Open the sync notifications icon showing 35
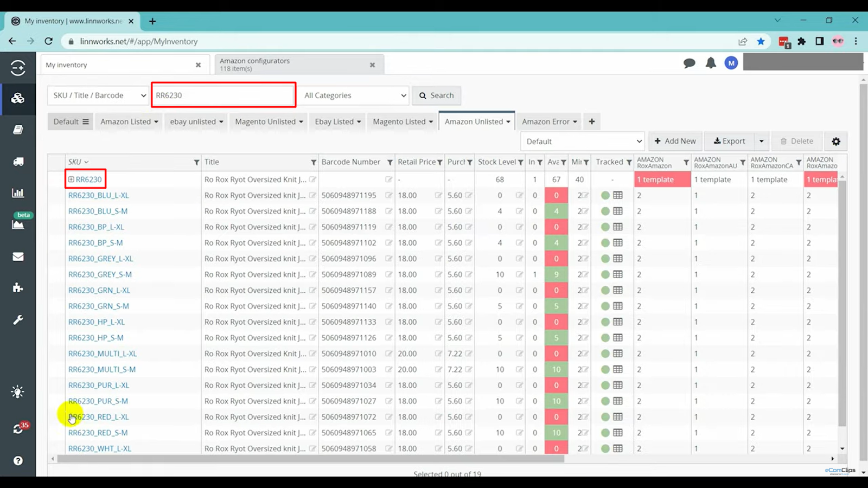This screenshot has height=488, width=868. tap(18, 429)
